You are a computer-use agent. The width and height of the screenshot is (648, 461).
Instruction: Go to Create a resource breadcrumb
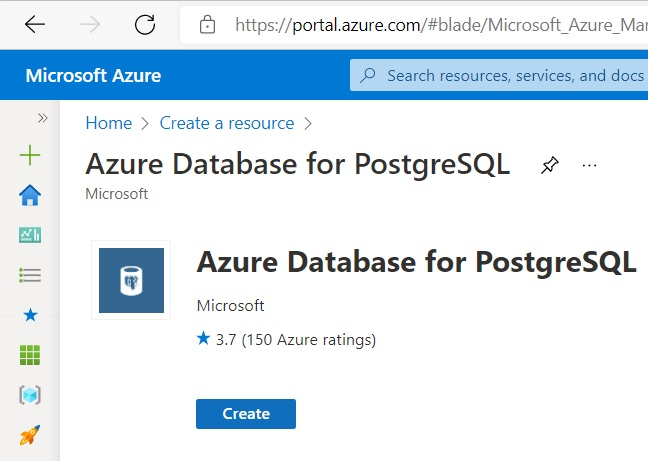coord(227,123)
